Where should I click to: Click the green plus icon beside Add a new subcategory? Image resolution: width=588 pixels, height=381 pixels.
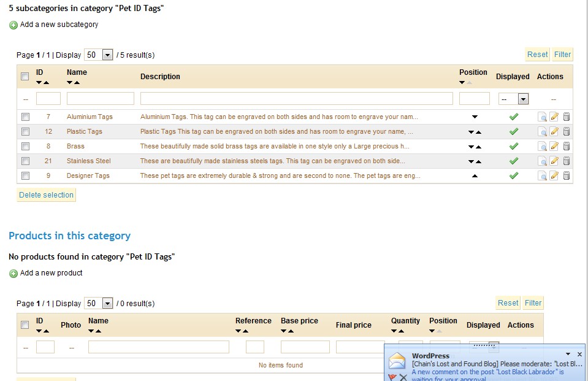tap(13, 25)
